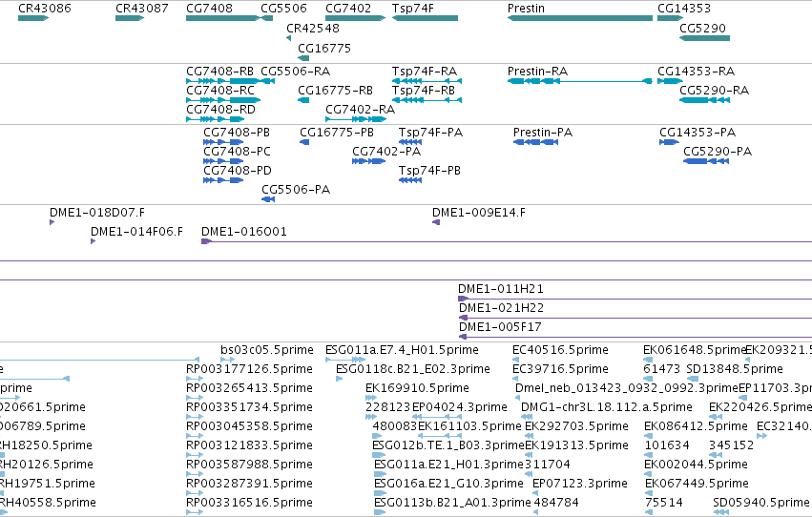Viewport: 812px width, 517px height.
Task: Click the DME1-016O01 clone label
Action: tap(244, 232)
